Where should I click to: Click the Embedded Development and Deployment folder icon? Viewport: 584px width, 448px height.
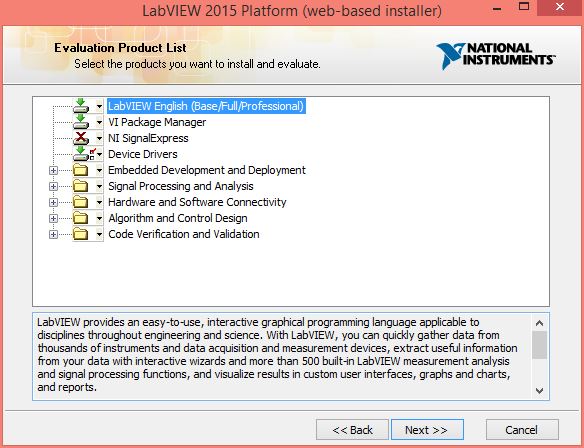(x=80, y=170)
